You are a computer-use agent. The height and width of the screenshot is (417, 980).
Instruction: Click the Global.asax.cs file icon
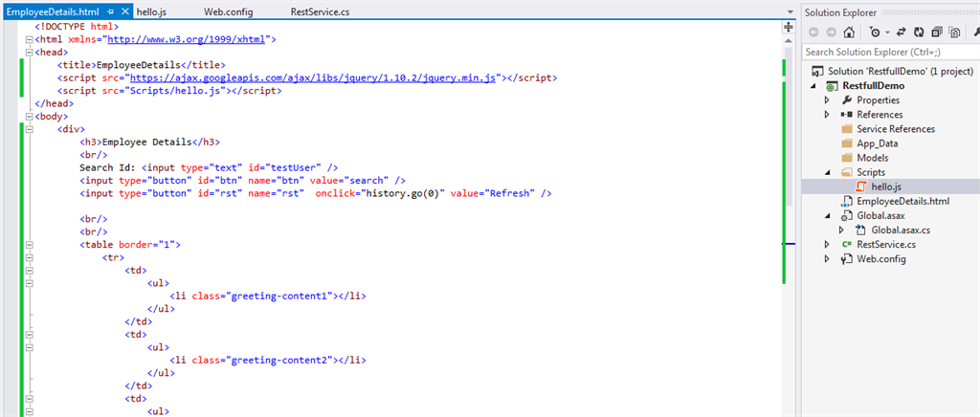(x=861, y=230)
